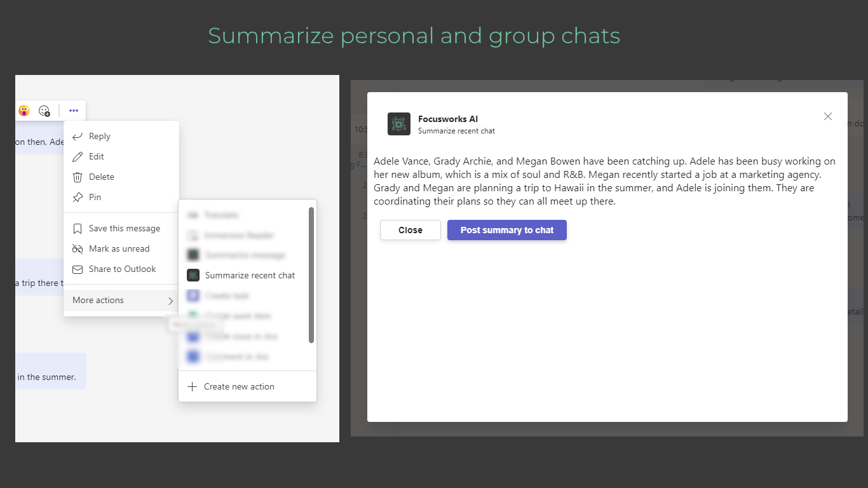Click the three-dot more options icon

(x=74, y=111)
